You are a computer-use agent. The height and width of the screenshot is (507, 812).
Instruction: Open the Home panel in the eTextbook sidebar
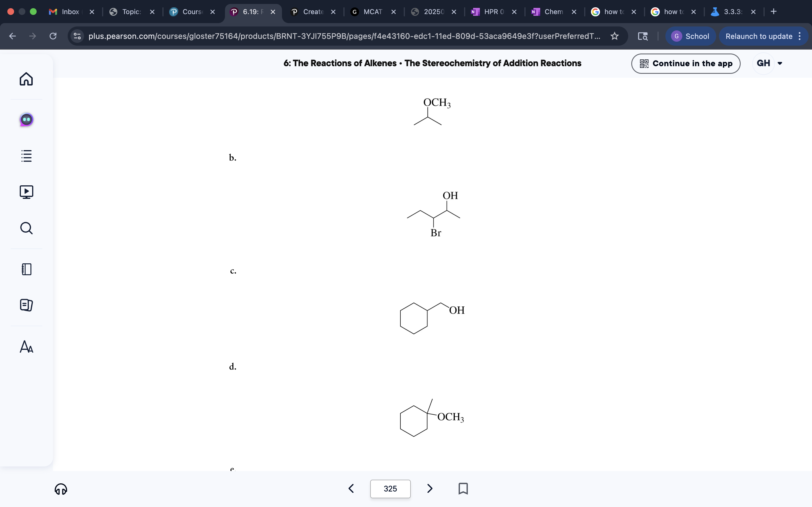26,79
